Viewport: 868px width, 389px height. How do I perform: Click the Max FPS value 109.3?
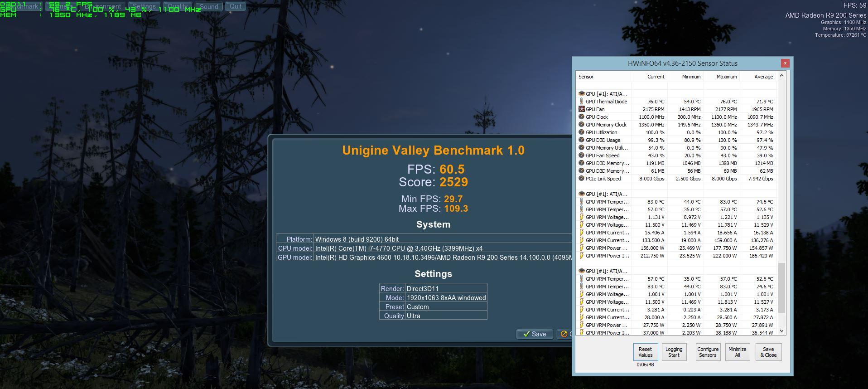pos(456,209)
